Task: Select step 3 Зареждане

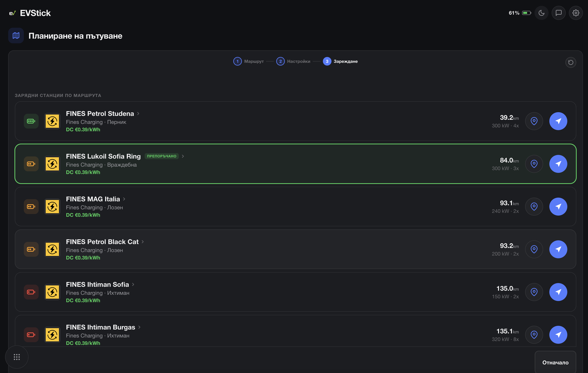Action: 340,61
